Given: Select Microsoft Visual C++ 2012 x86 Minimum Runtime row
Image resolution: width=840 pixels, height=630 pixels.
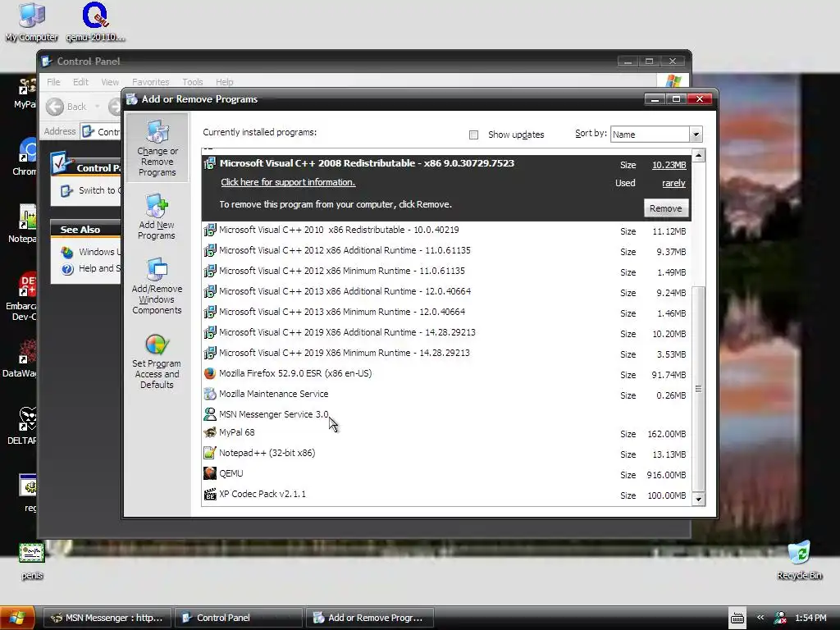Looking at the screenshot, I should [446, 271].
